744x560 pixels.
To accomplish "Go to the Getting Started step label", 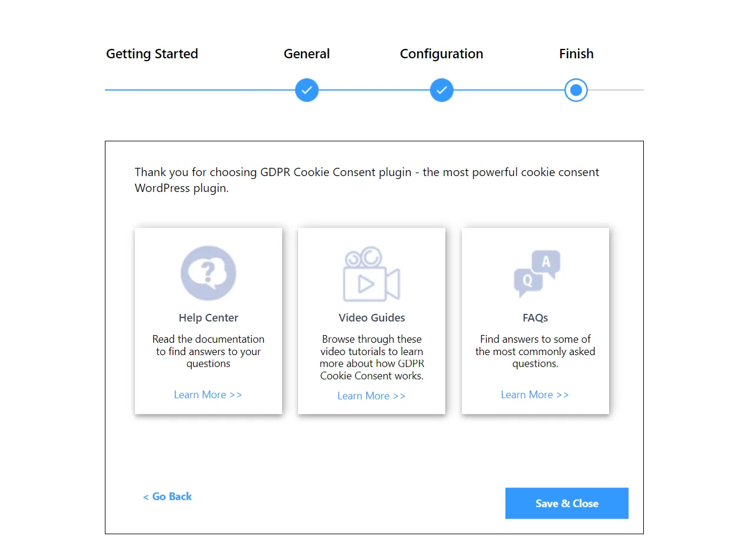I will click(152, 54).
